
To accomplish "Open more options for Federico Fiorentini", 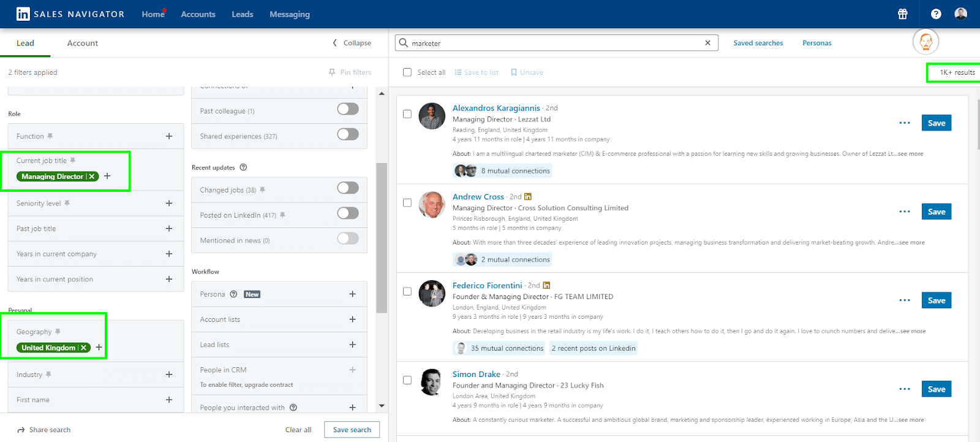I will coord(905,300).
